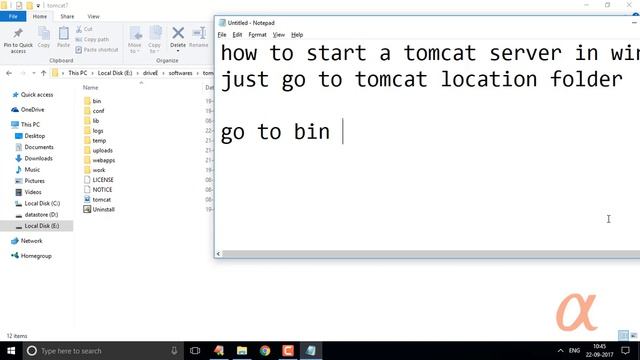Select the NOTICE file
Viewport: 640px width, 360px height.
pyautogui.click(x=102, y=189)
